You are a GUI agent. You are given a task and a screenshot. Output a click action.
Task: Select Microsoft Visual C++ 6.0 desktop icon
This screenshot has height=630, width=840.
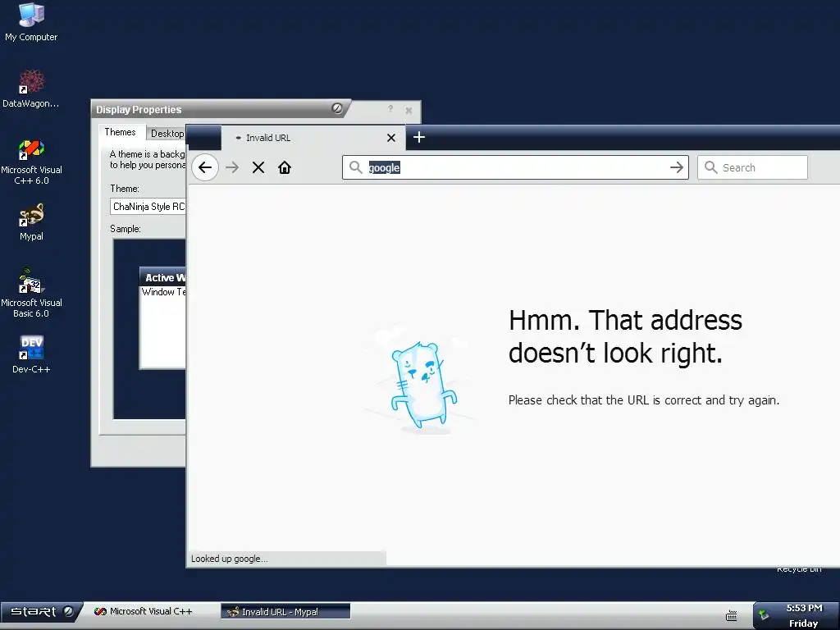(31, 162)
